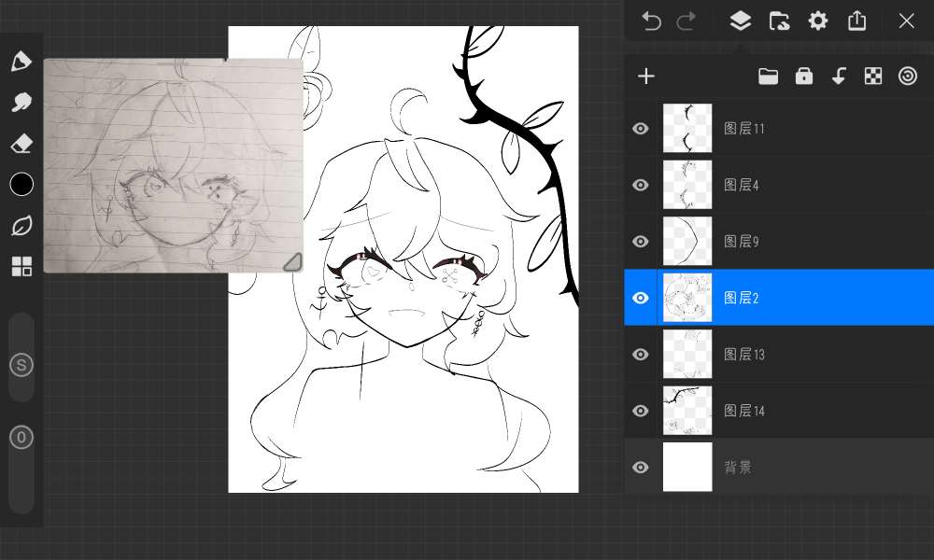Click the 图层14 layer thumbnail

[687, 411]
